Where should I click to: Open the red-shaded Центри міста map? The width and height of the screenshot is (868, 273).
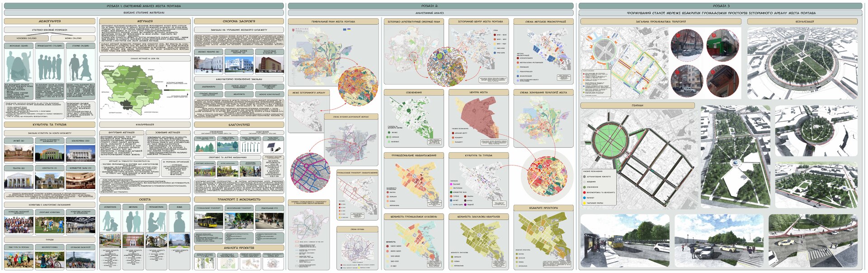click(x=478, y=118)
